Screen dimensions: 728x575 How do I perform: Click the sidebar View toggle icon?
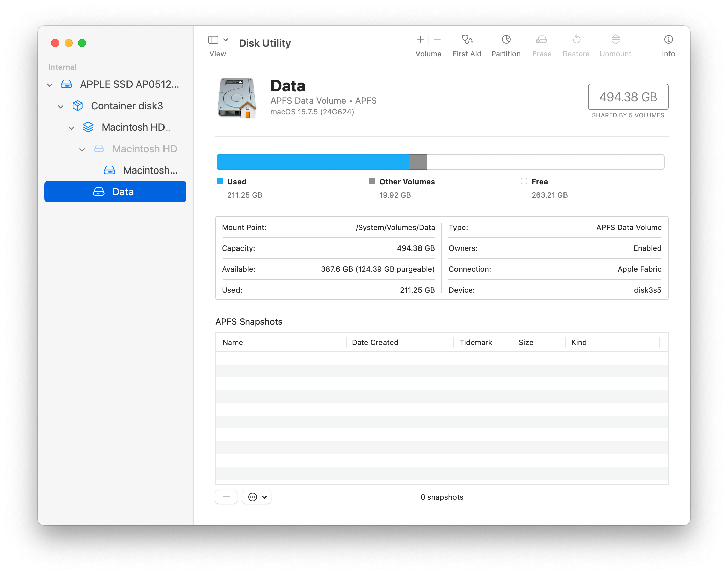[x=213, y=40]
